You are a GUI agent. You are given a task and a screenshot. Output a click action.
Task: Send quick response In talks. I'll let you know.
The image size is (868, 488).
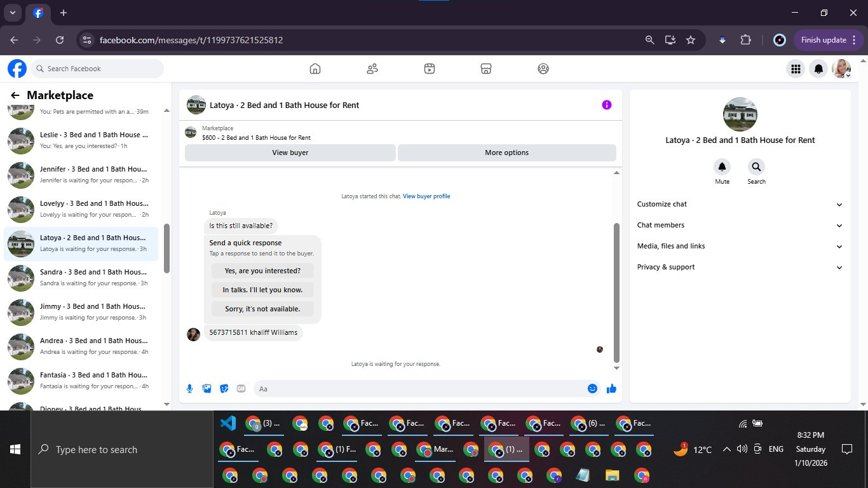coord(262,290)
